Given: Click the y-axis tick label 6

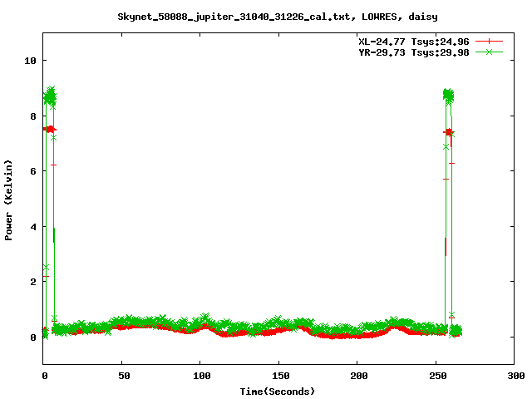Looking at the screenshot, I should tap(33, 171).
